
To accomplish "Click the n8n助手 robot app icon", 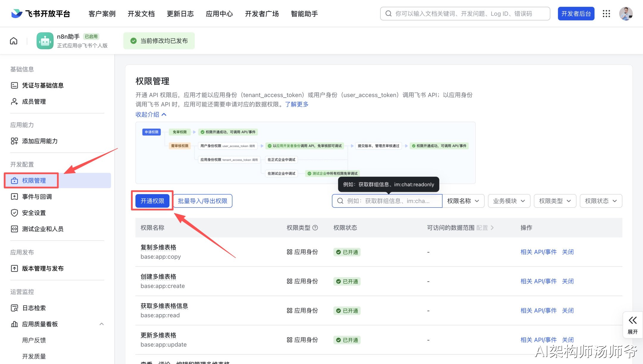I will click(x=45, y=41).
